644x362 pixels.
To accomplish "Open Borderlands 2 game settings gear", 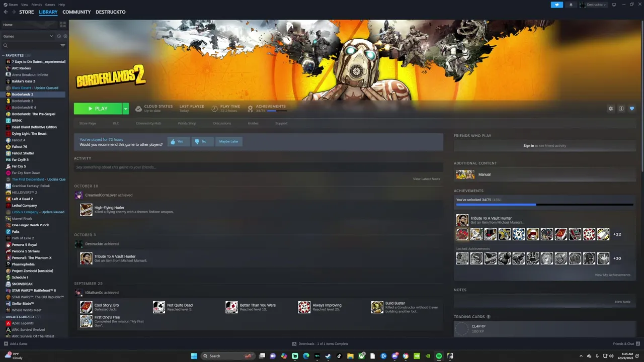I will (611, 109).
